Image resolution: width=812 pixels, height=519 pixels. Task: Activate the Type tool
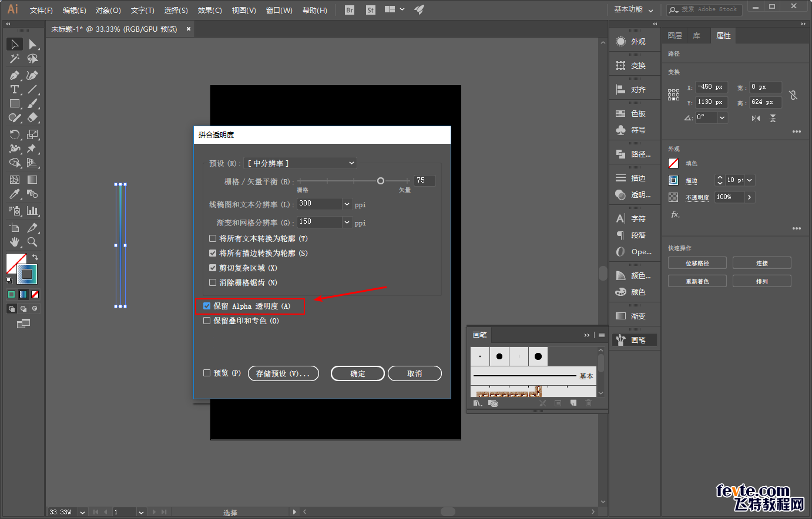(x=15, y=89)
